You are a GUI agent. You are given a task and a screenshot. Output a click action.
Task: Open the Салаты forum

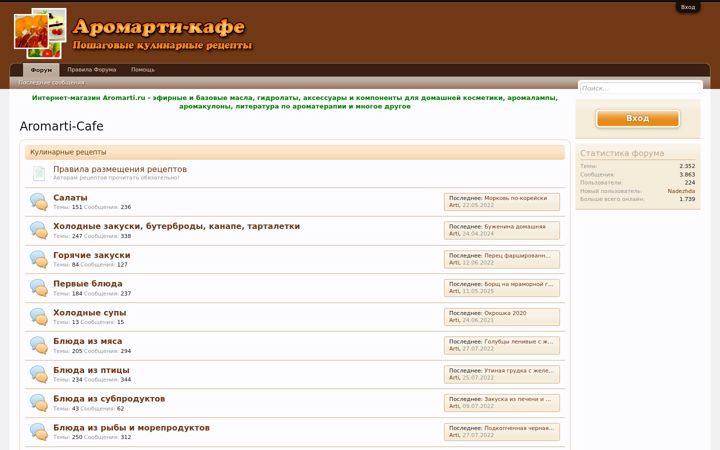coord(70,197)
